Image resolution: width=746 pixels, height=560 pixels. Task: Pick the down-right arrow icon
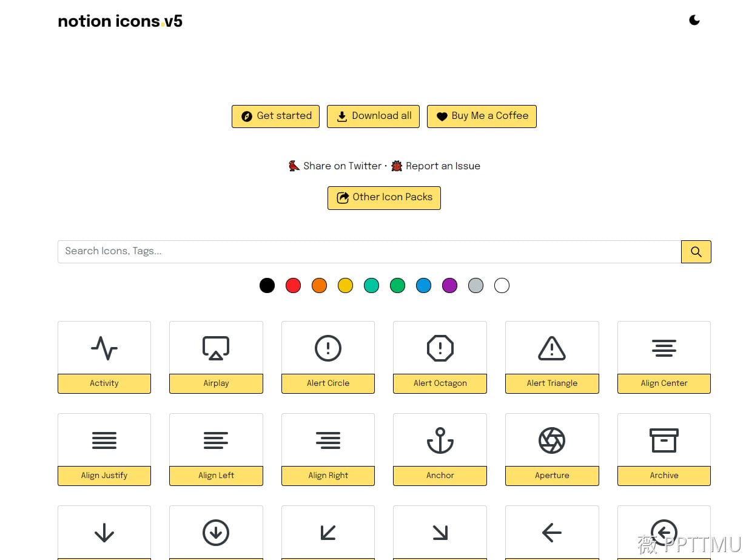click(x=440, y=533)
